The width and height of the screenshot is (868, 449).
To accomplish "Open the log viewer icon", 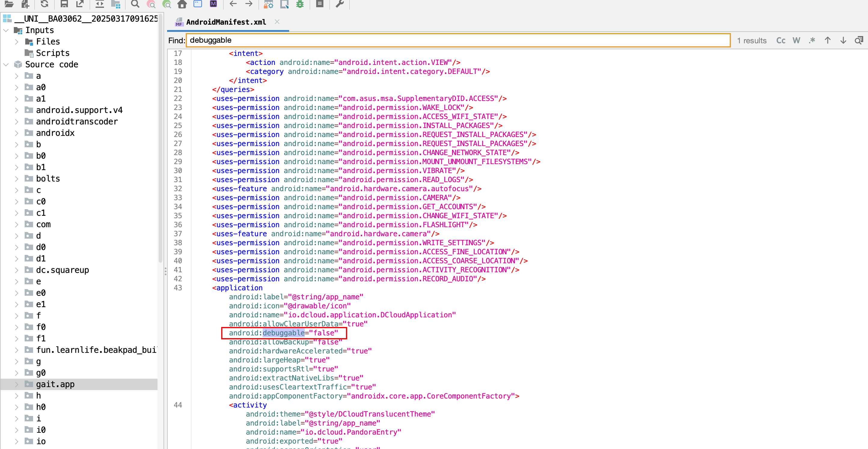I will point(319,4).
